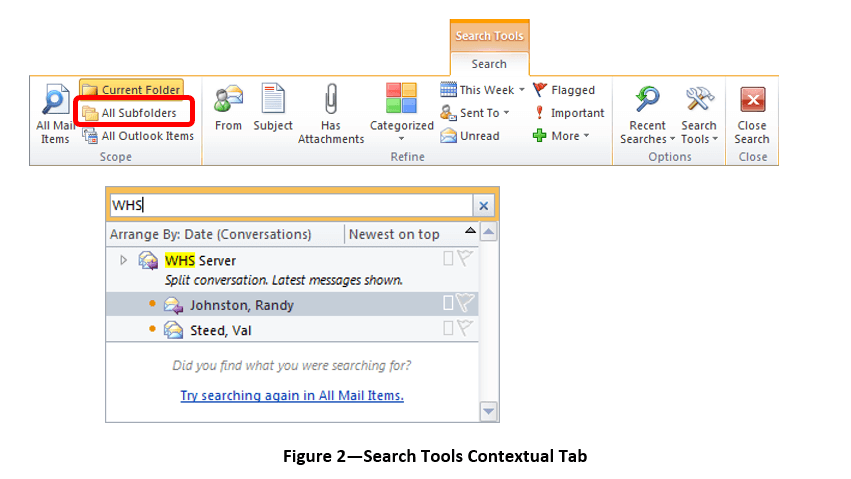Screen dimensions: 851x479
Task: Flag the WHS Server conversation
Action: [465, 258]
